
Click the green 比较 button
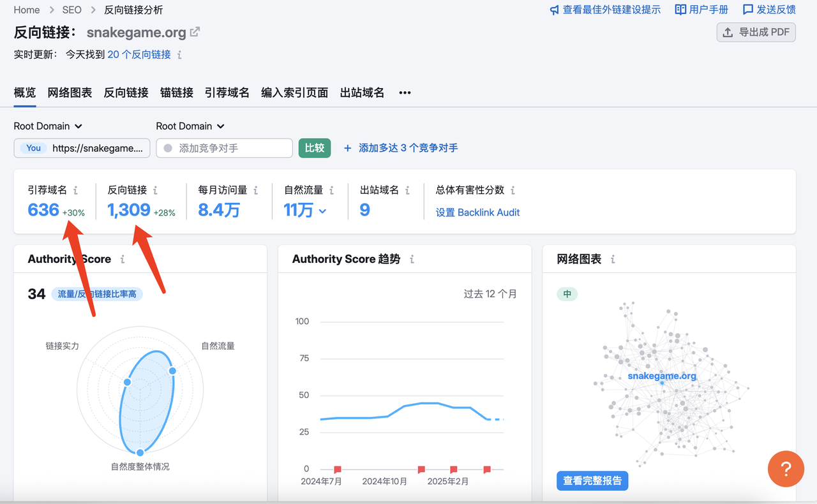coord(314,148)
